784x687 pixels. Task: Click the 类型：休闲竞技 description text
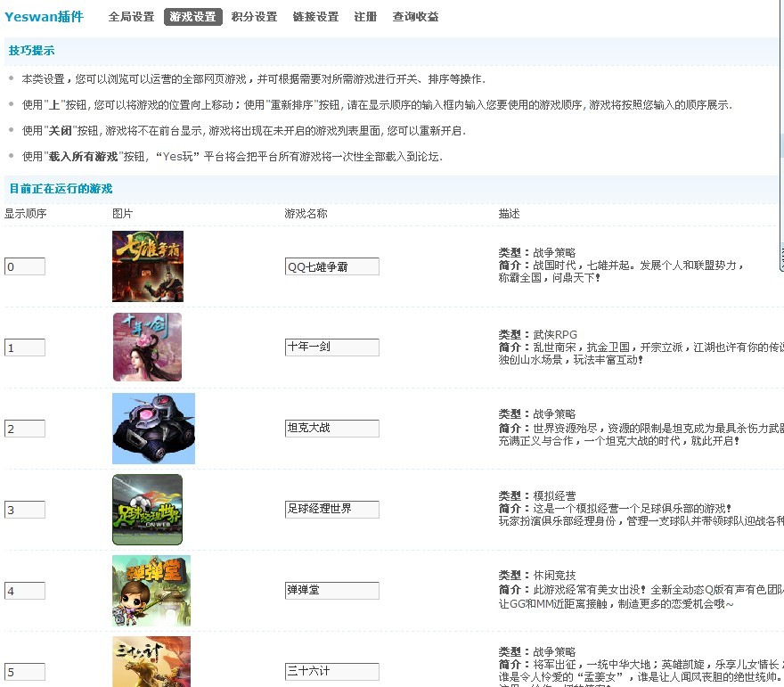[537, 576]
